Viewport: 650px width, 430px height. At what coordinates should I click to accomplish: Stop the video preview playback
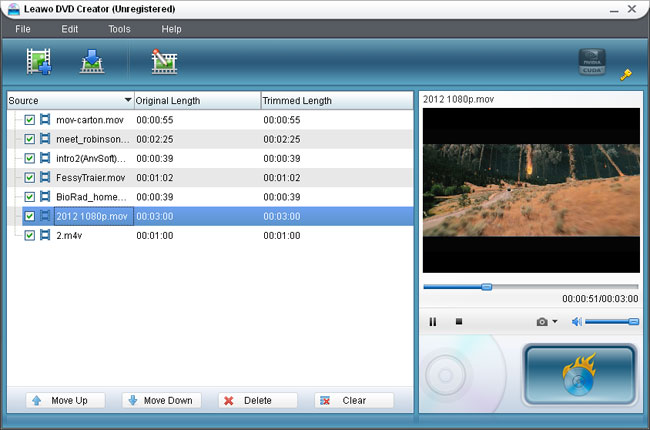tap(458, 321)
